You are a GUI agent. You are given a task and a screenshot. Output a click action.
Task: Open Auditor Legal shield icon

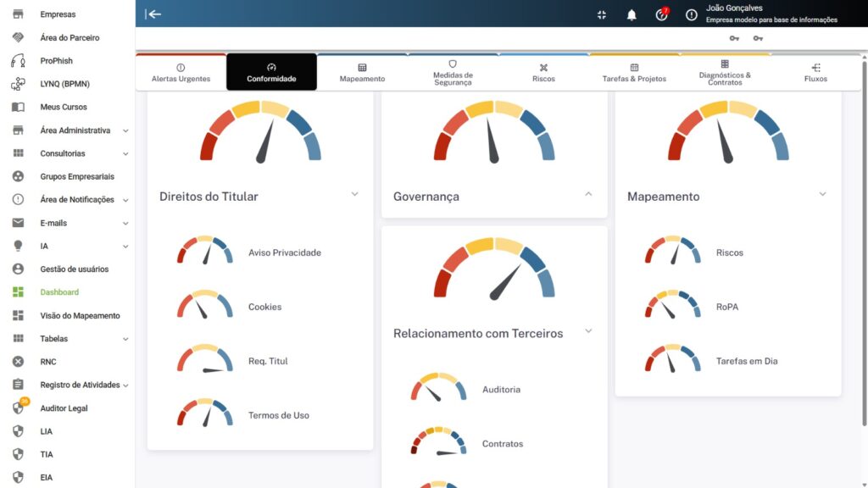point(19,408)
